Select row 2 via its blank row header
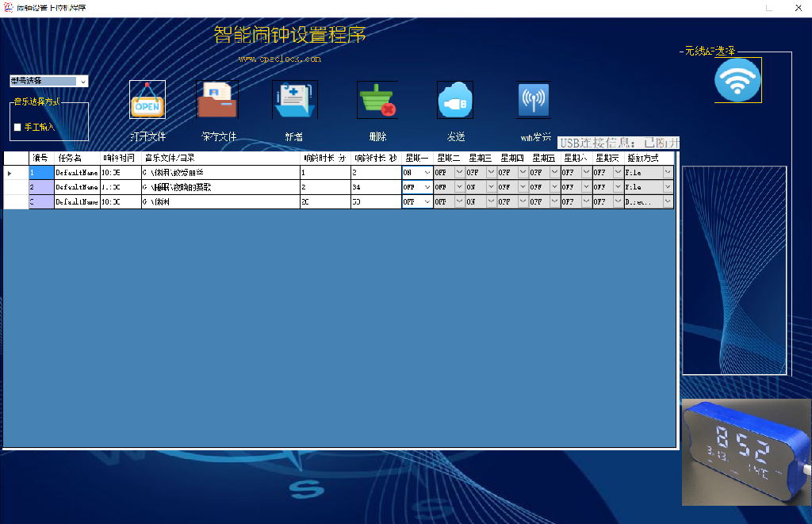 [16, 187]
